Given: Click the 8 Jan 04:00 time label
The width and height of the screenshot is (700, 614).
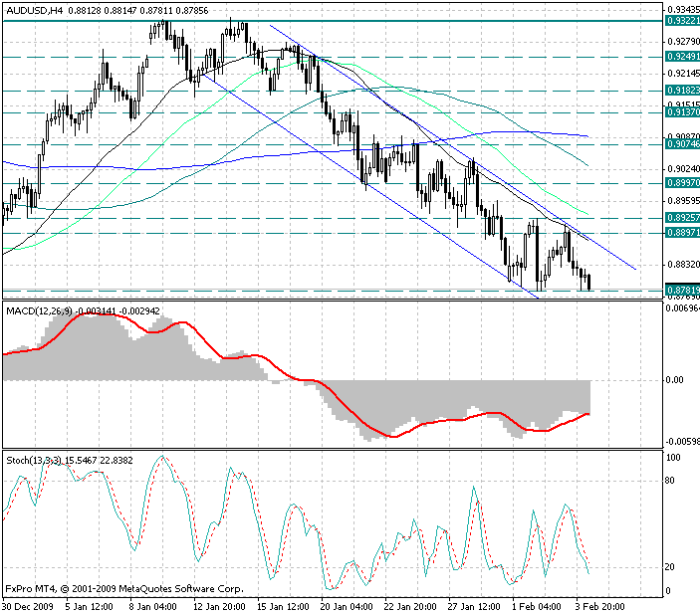Looking at the screenshot, I should pyautogui.click(x=152, y=607).
